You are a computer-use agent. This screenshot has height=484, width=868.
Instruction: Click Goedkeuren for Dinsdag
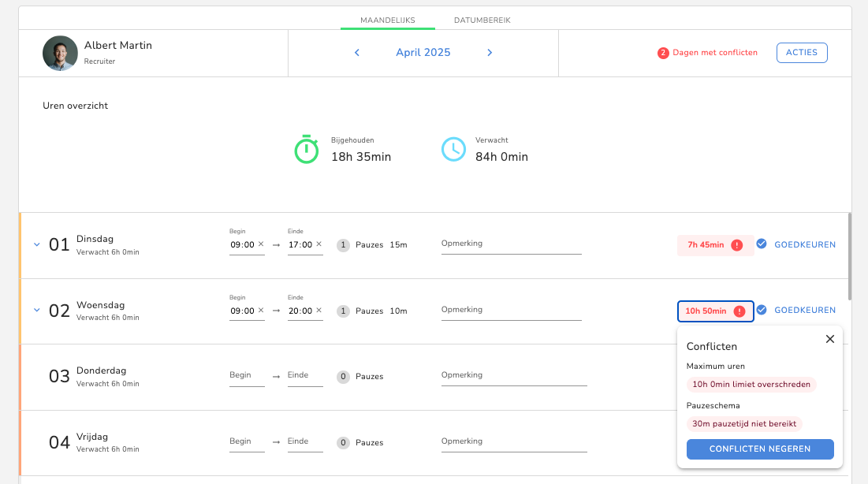click(805, 245)
